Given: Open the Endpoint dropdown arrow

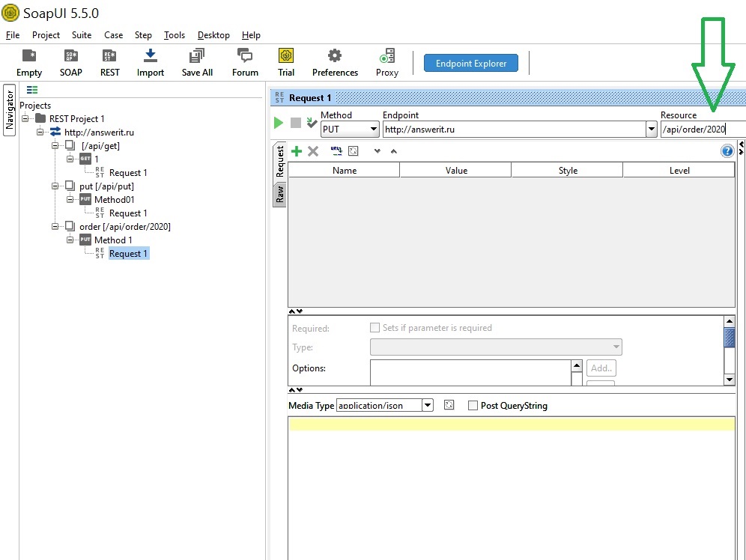Looking at the screenshot, I should (x=652, y=130).
